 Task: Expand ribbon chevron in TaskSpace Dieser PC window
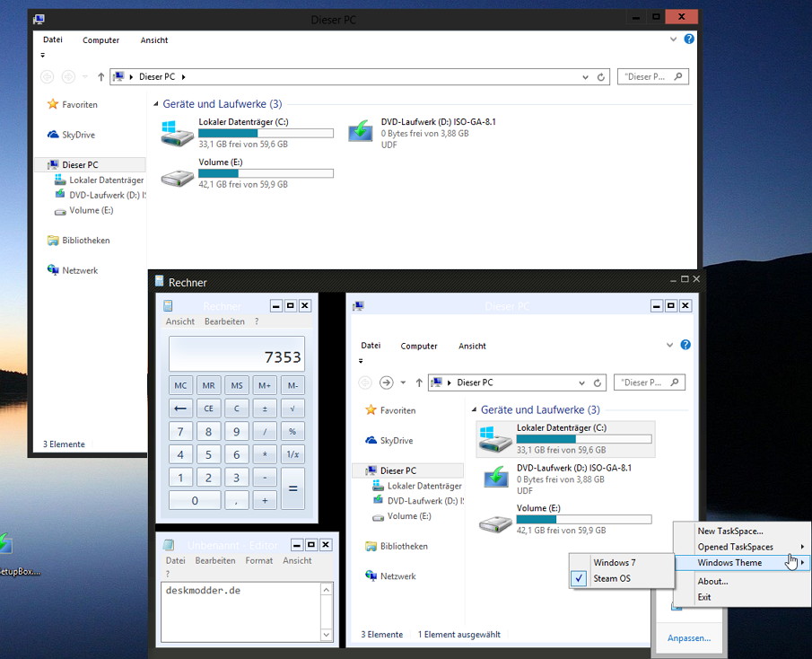[669, 345]
